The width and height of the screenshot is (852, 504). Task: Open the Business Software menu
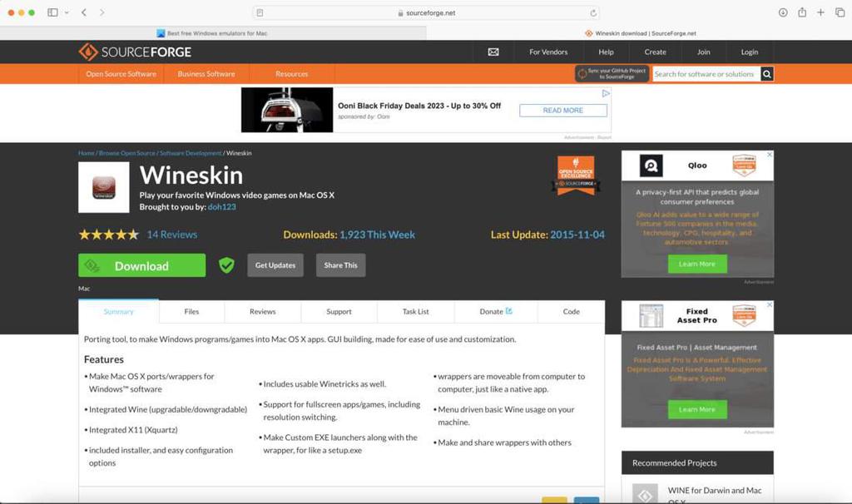pyautogui.click(x=206, y=74)
